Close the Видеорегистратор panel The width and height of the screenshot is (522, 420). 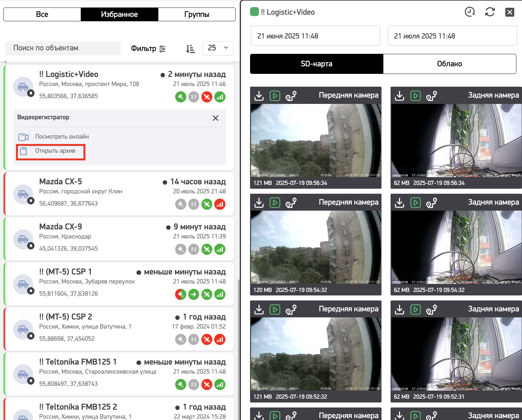[216, 118]
